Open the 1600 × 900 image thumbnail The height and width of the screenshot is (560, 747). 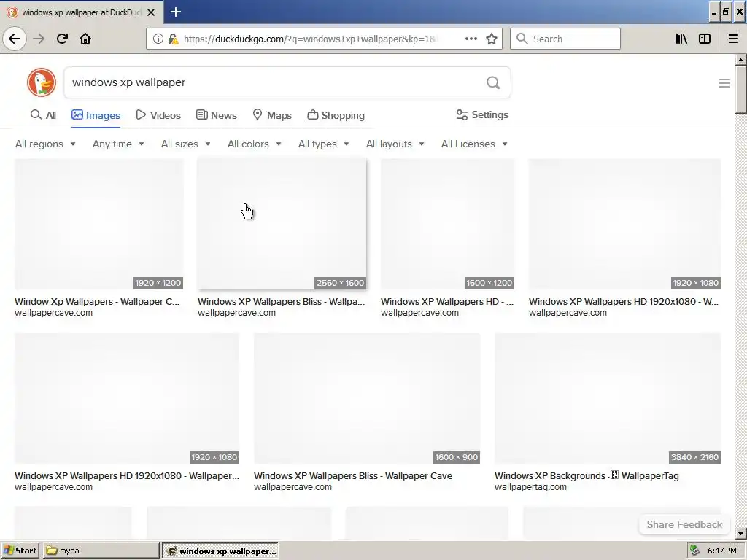click(x=367, y=398)
